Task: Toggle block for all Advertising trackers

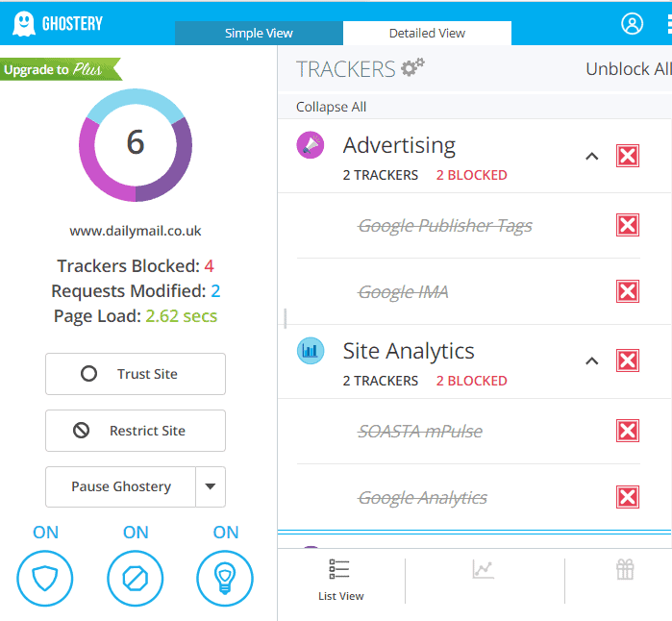Action: [x=628, y=156]
